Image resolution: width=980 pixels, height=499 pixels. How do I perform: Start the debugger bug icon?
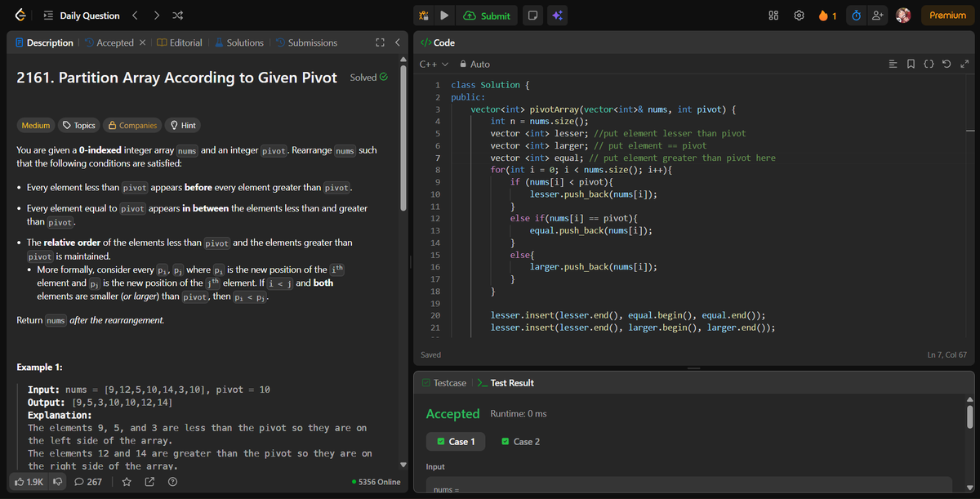[x=423, y=16]
